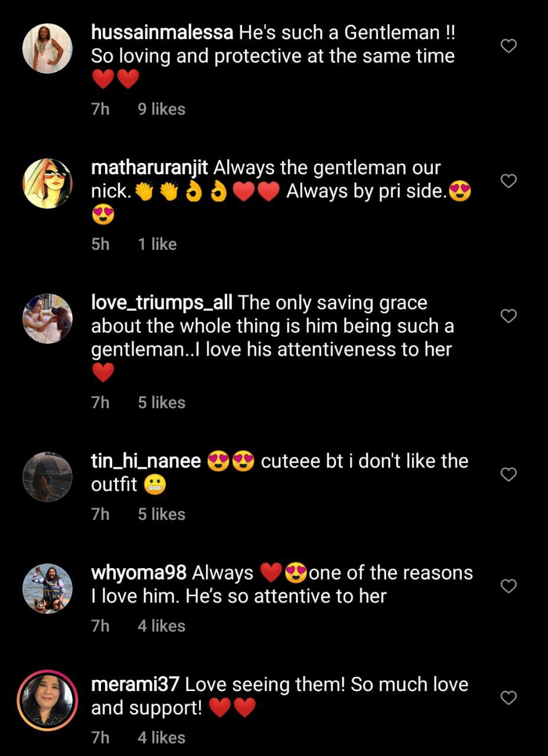Tap tin_hi_nanee's profile picture

(x=47, y=477)
